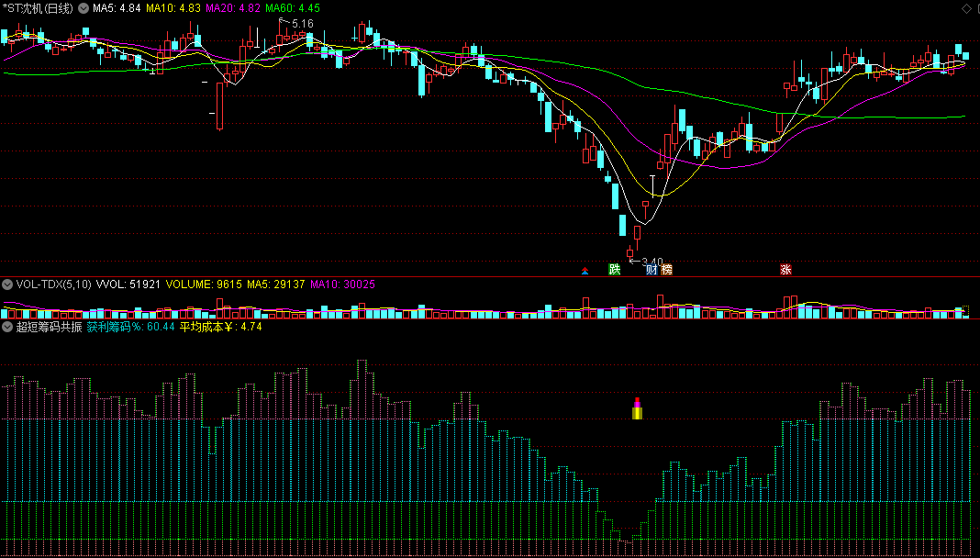Click the MA5: 4.84 label
The width and height of the screenshot is (980, 558).
coord(117,9)
